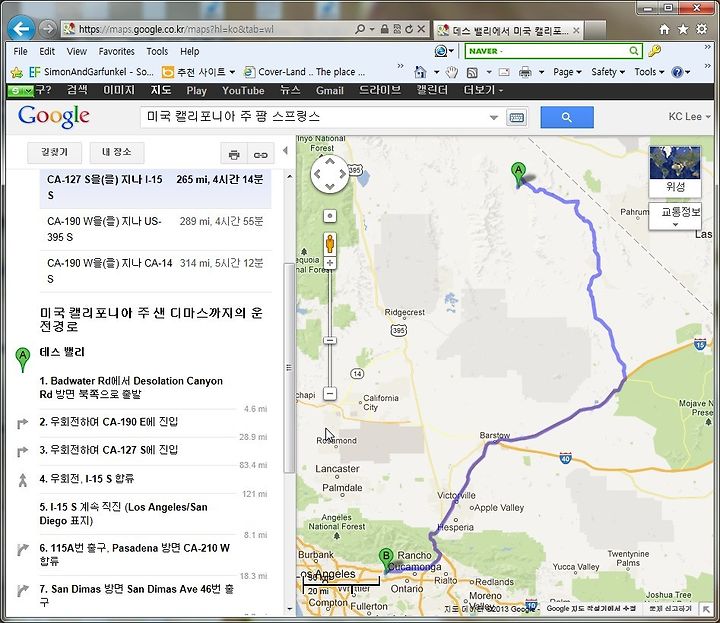Click the Print icon in command bar
The width and height of the screenshot is (720, 623).
click(525, 72)
